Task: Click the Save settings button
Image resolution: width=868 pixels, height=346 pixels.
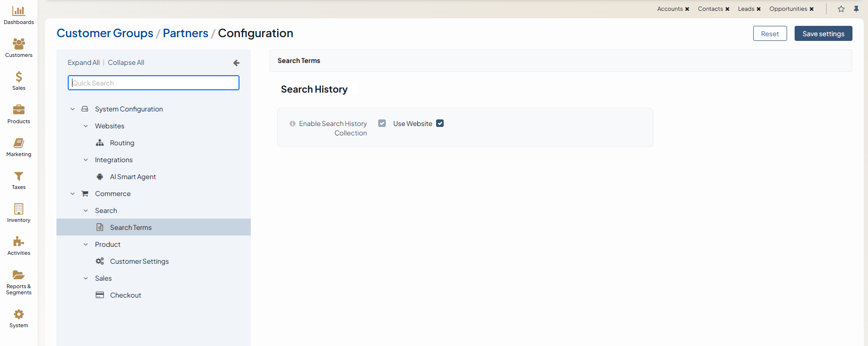Action: [x=823, y=34]
